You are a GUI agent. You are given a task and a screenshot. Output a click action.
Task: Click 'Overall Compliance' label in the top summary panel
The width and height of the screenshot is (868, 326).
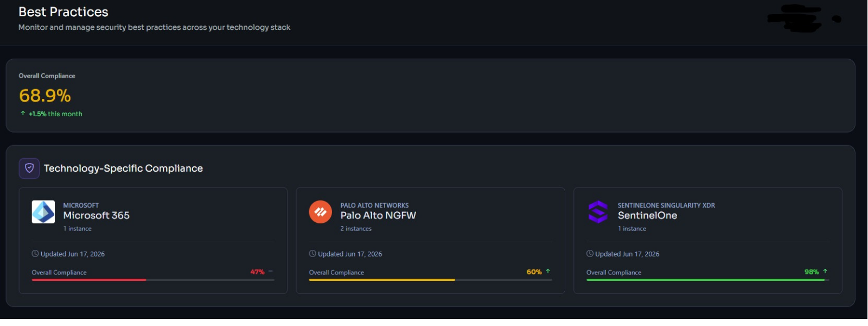click(x=47, y=76)
